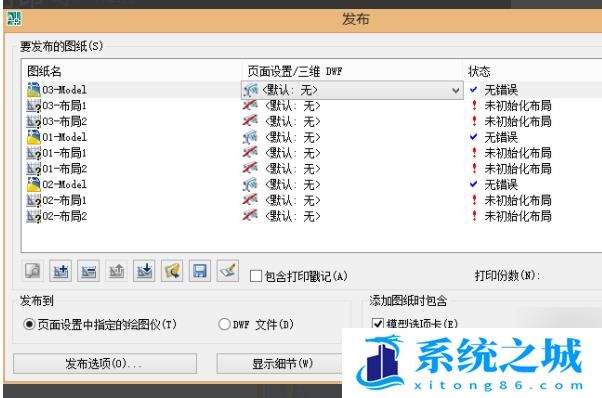This screenshot has width=602, height=398.
Task: Click the Add Sheets icon
Action: click(61, 271)
